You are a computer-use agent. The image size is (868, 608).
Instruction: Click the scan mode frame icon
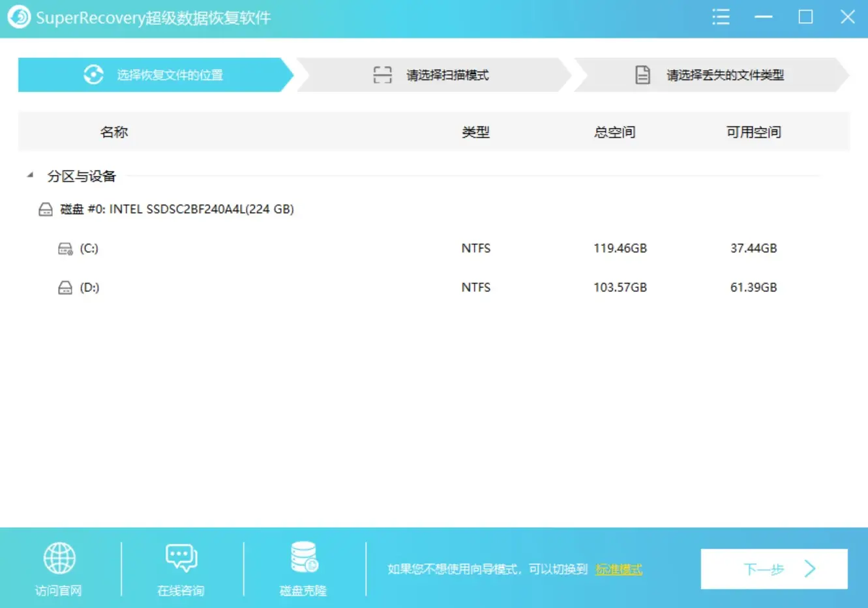(382, 74)
